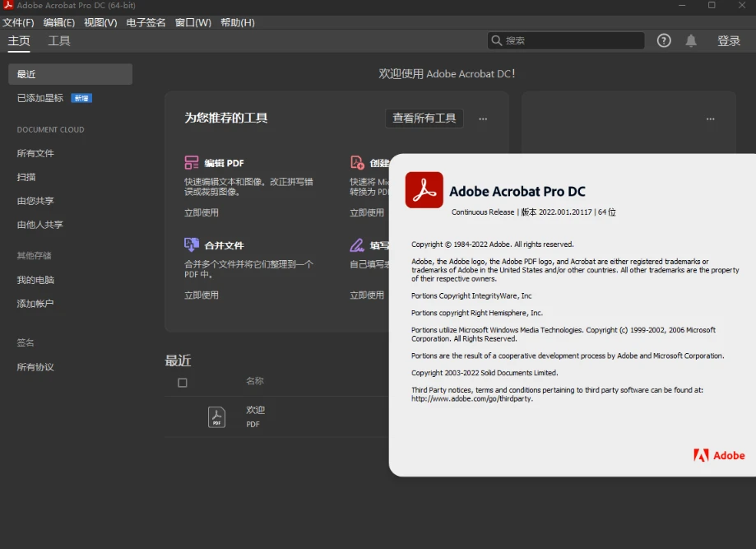The image size is (756, 549).
Task: Click the Adobe Acrobat Pro DC heading
Action: [x=517, y=192]
